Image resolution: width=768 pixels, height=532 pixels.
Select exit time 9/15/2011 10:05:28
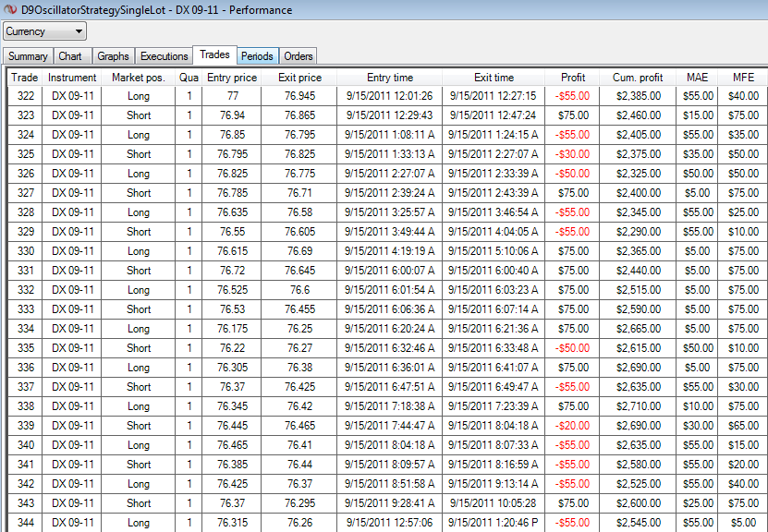tap(494, 503)
